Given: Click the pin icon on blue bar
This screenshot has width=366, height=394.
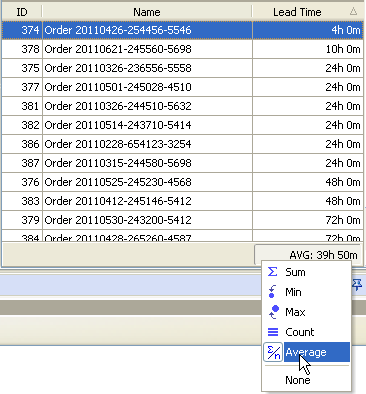Looking at the screenshot, I should pos(358,285).
